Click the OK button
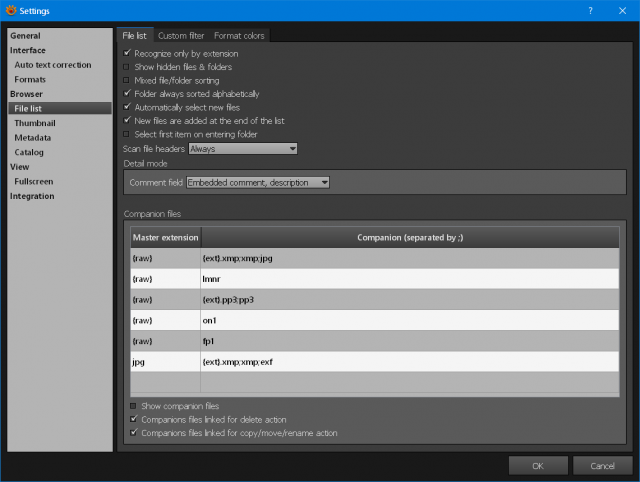The height and width of the screenshot is (482, 640). pos(538,466)
